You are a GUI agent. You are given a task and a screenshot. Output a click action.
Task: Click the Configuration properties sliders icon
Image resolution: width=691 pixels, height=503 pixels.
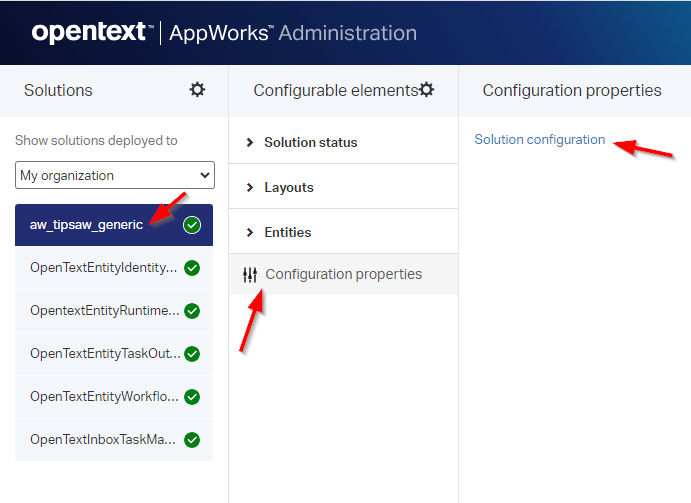[250, 275]
